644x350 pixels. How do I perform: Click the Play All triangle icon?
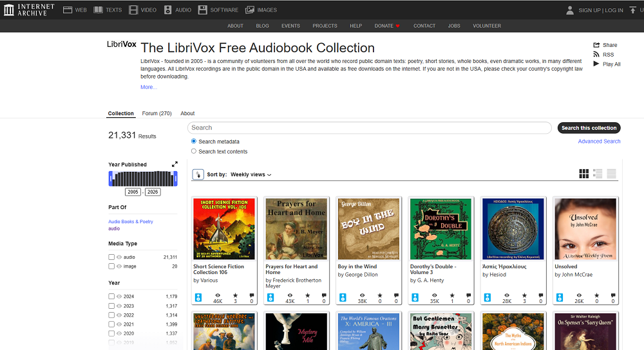[596, 64]
